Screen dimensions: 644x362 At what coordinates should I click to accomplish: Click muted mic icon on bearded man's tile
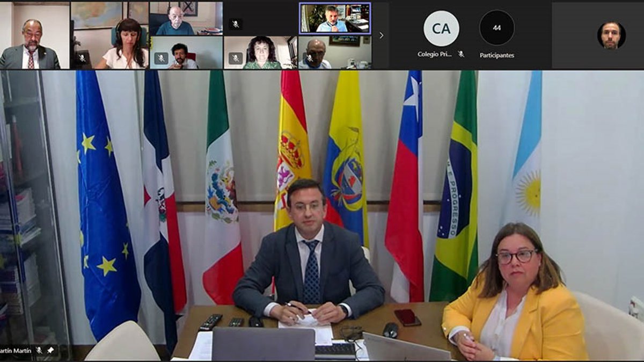click(x=161, y=57)
